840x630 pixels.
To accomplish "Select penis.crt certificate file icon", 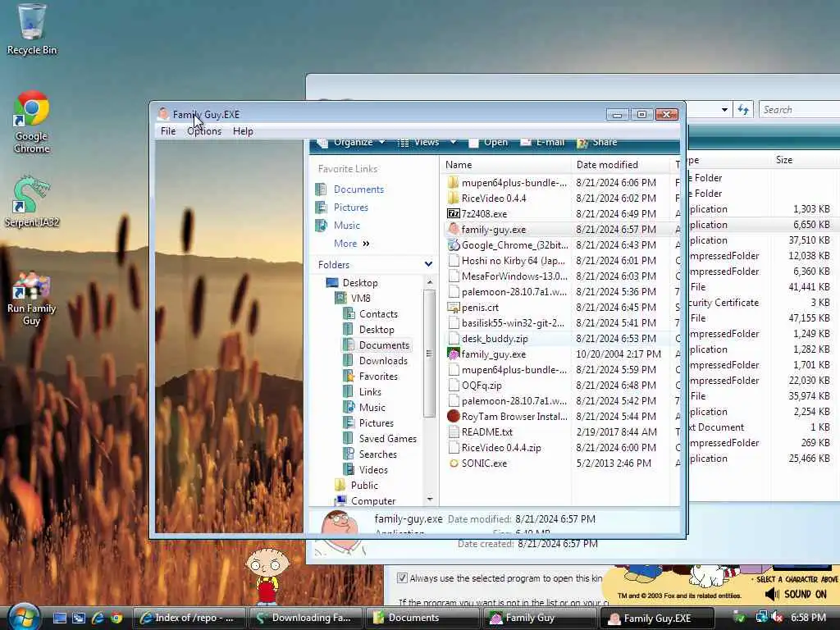I will [453, 308].
